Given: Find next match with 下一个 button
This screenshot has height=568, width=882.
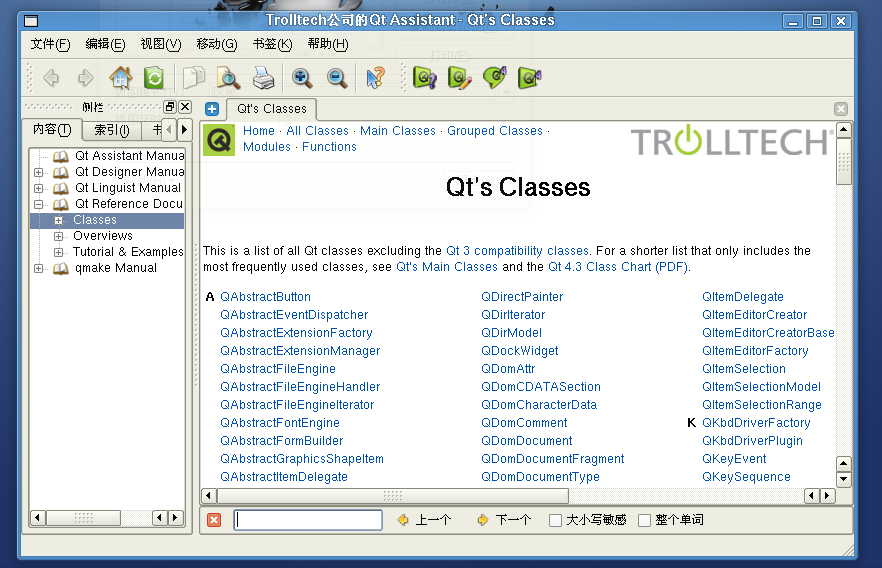Looking at the screenshot, I should tap(505, 520).
